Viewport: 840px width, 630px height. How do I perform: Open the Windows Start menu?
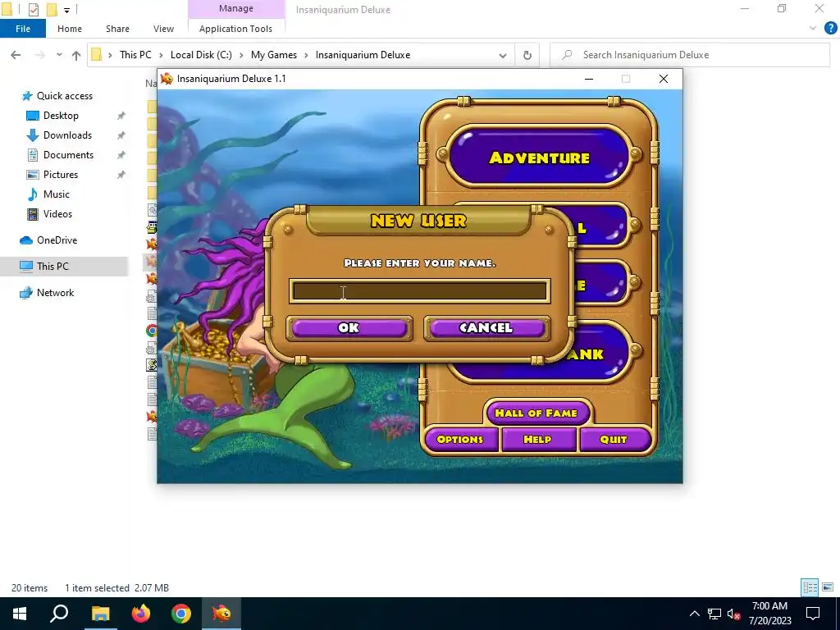pyautogui.click(x=20, y=614)
